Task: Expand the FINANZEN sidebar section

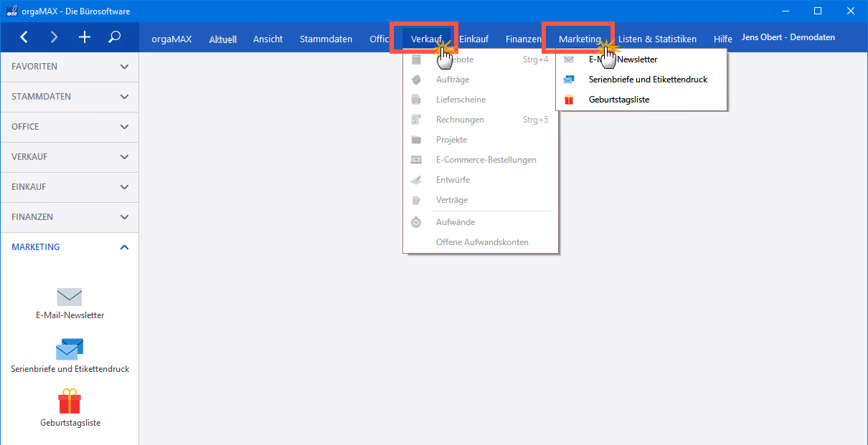Action: tap(70, 217)
